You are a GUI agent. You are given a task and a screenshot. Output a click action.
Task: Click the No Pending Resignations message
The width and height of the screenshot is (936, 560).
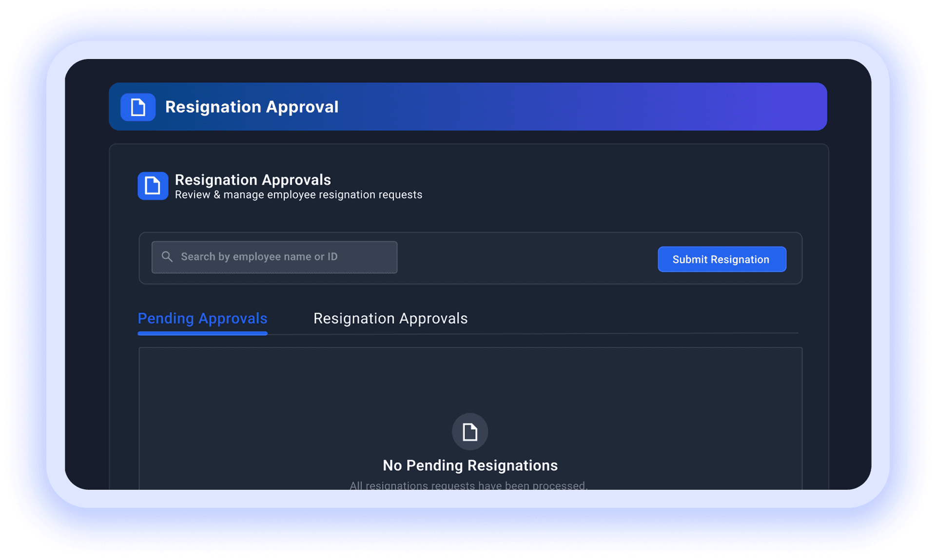click(x=469, y=465)
